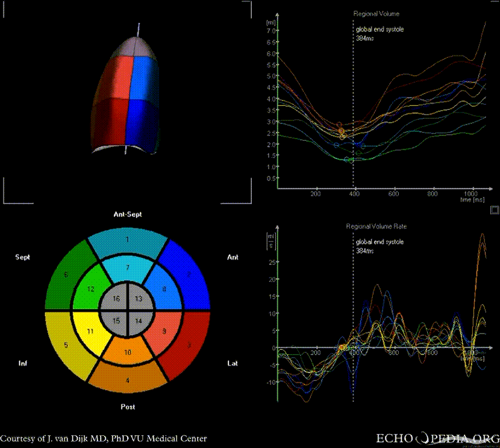Select posterior segment 4 in bullseye
500x448 pixels.
[x=127, y=381]
